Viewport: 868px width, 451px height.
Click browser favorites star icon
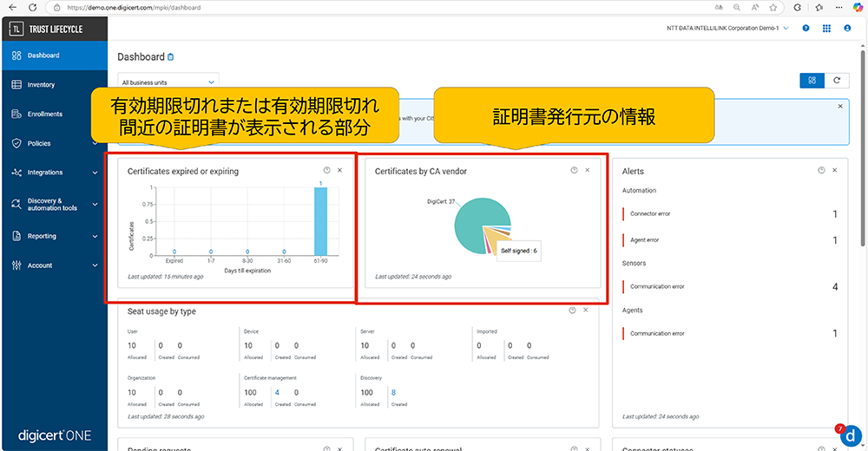773,7
